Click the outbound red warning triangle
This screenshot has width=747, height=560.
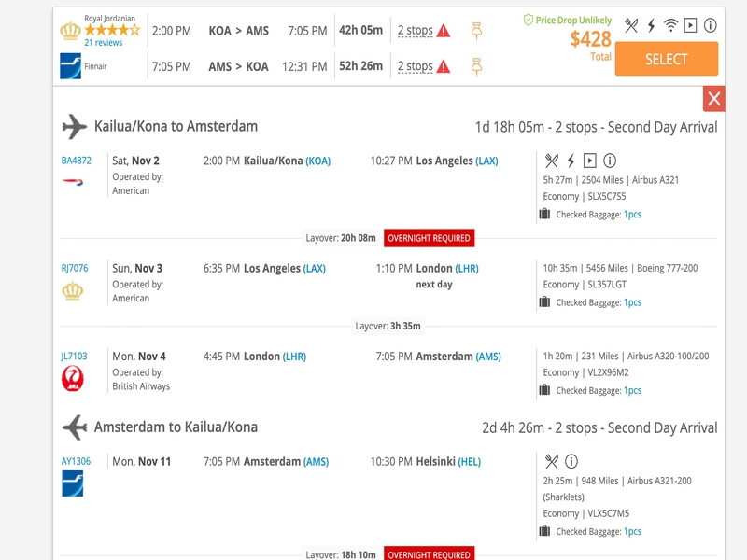coord(443,31)
